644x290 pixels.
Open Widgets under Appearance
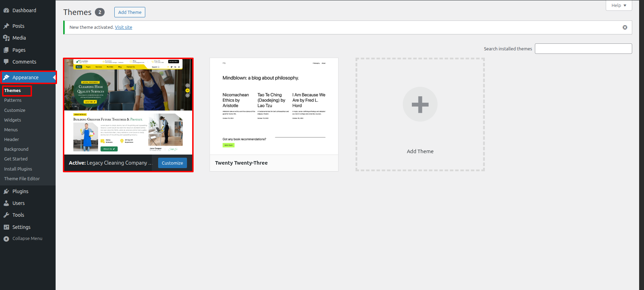[13, 120]
